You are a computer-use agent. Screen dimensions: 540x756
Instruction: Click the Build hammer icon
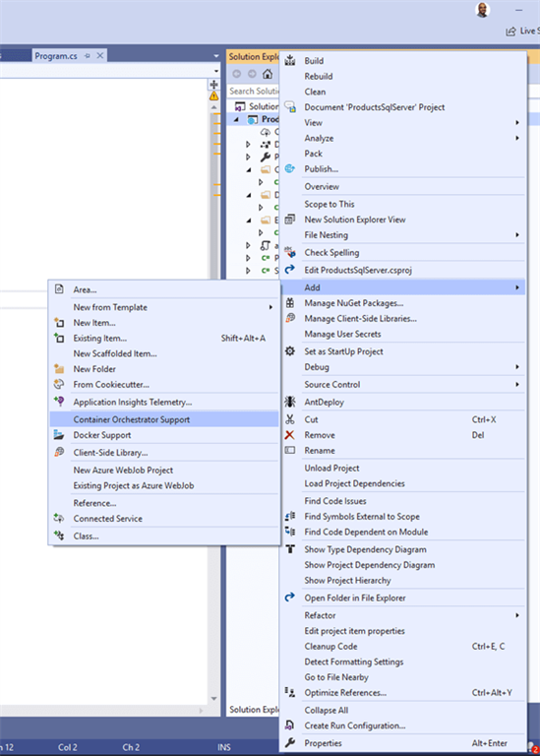click(x=290, y=61)
